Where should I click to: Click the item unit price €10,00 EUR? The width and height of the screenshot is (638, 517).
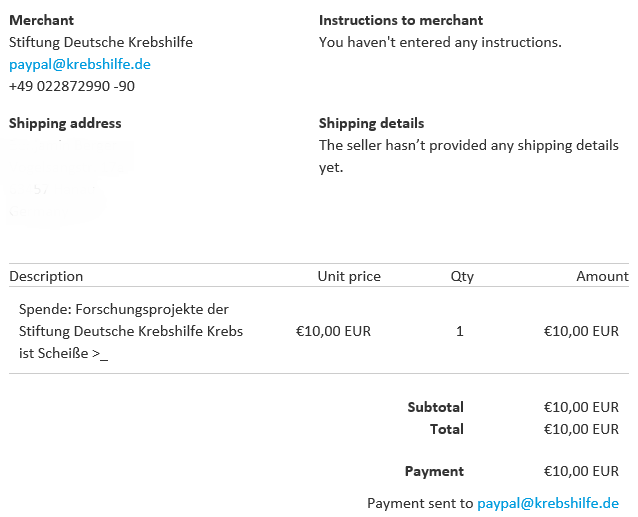pos(333,331)
